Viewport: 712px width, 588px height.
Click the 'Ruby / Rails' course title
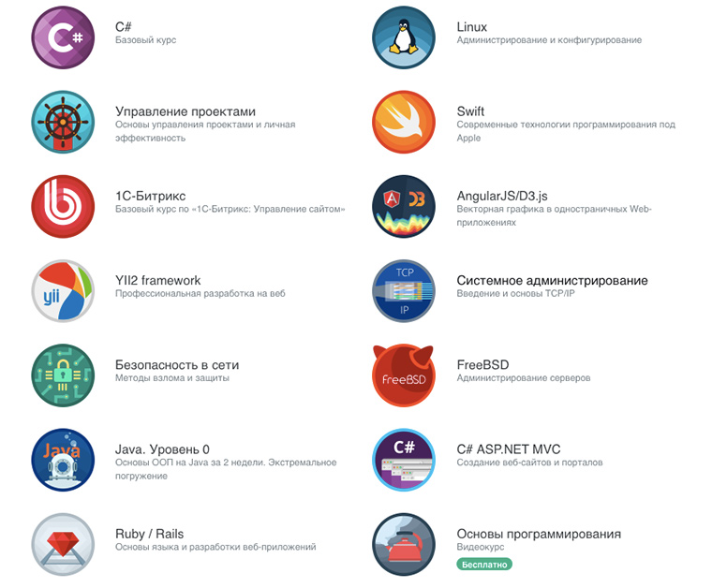(x=149, y=534)
